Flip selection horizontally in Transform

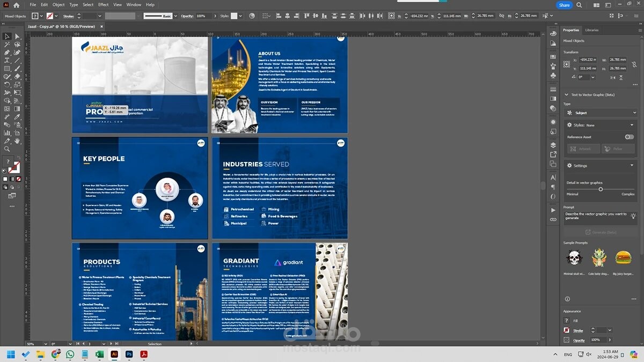[x=612, y=77]
